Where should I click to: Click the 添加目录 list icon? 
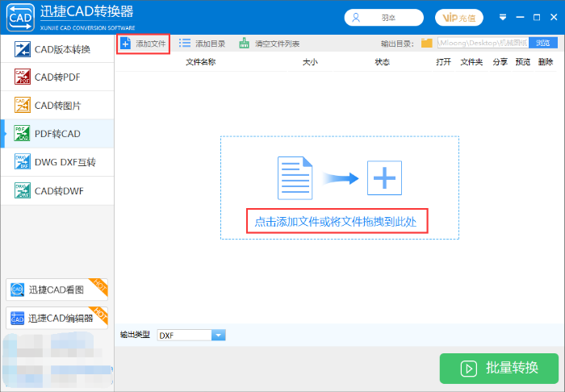[x=185, y=44]
